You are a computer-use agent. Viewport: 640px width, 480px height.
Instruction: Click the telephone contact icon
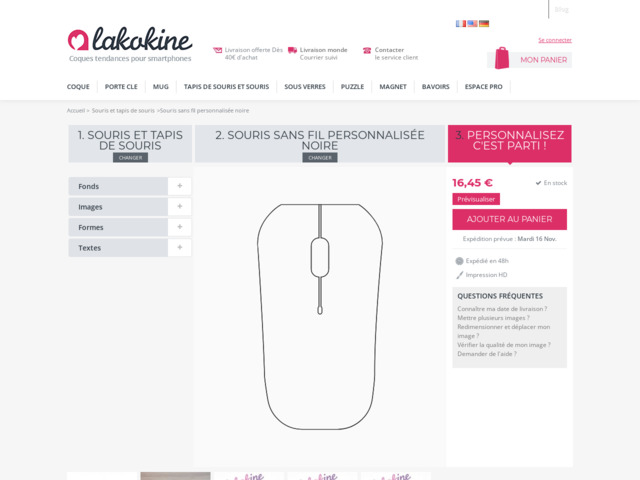pos(367,50)
